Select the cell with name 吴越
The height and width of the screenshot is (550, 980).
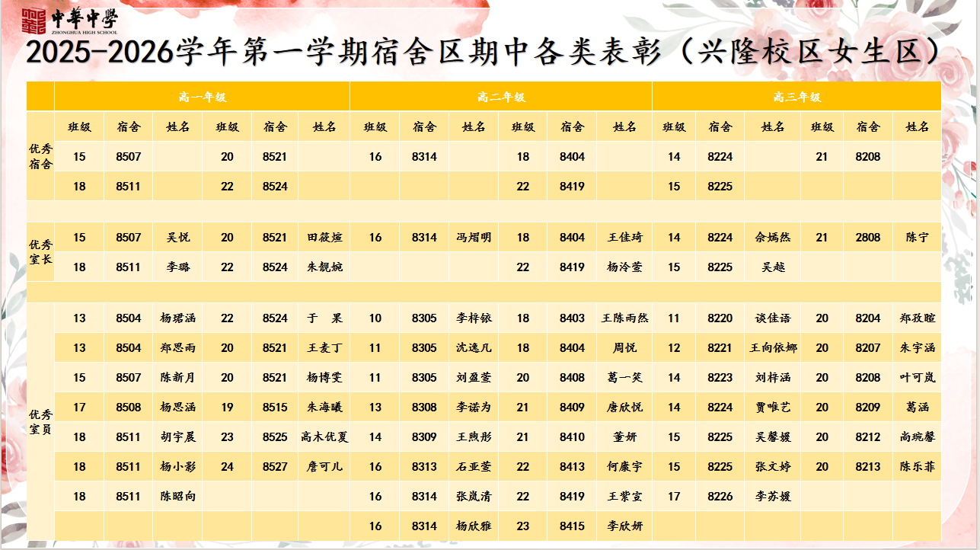point(773,267)
